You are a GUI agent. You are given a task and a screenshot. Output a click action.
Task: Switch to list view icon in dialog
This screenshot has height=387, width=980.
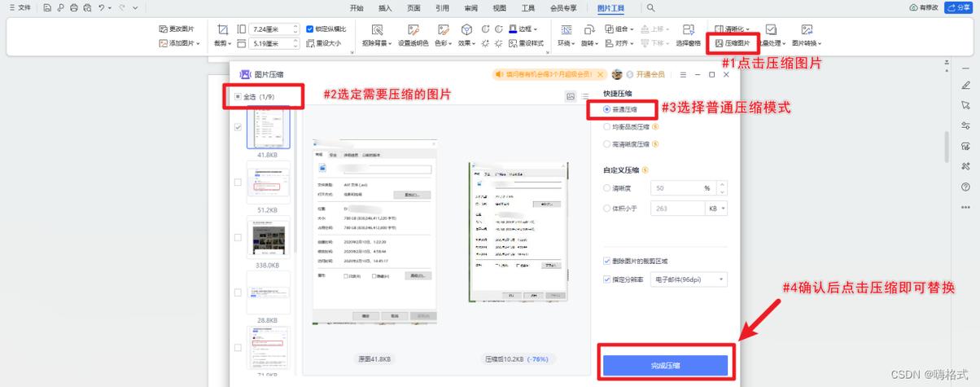586,96
